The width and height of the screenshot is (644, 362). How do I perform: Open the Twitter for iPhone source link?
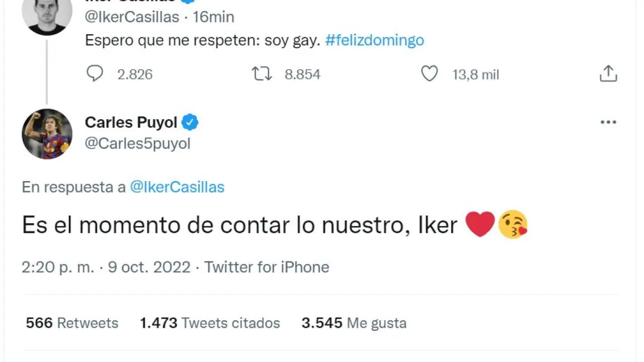click(x=267, y=267)
